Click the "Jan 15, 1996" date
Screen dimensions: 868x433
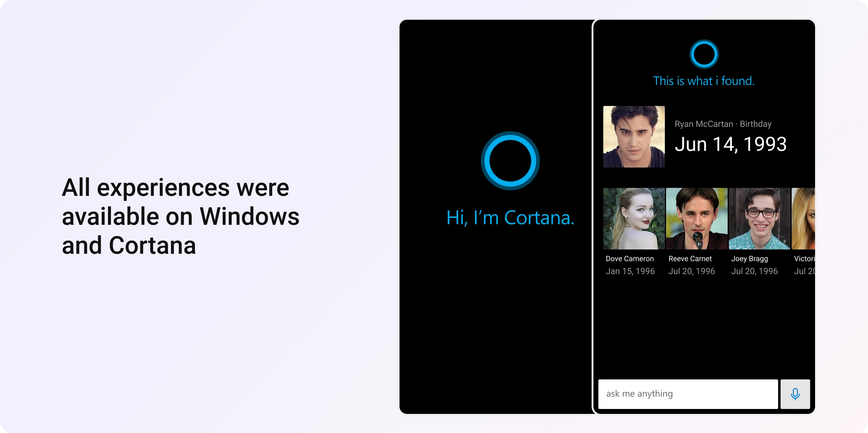tap(630, 271)
